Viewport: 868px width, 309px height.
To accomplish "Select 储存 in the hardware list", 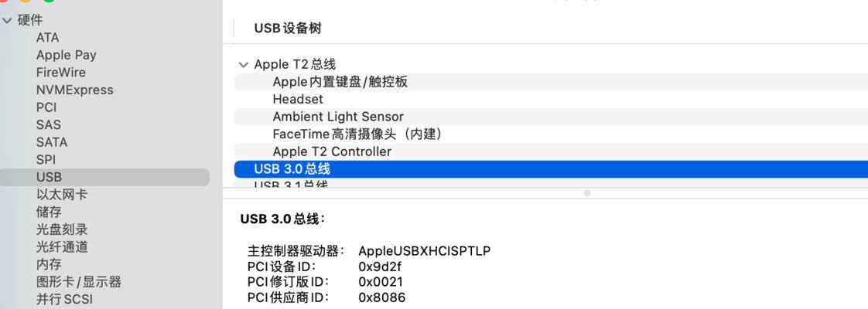I will coord(49,212).
